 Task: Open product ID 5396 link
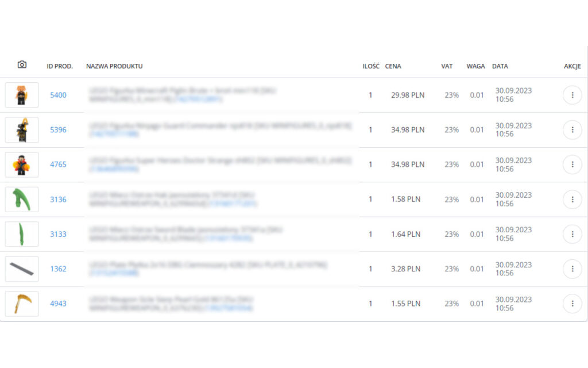(x=58, y=130)
